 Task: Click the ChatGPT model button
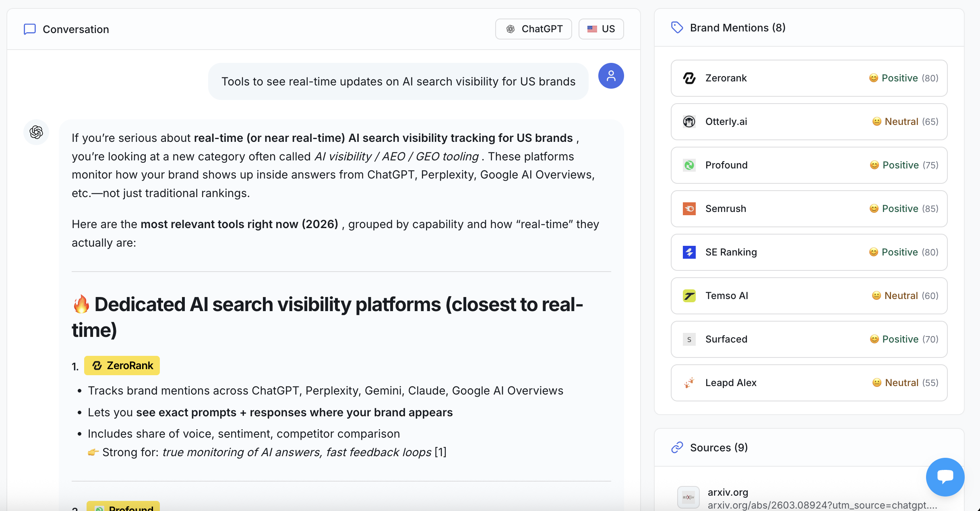point(533,29)
